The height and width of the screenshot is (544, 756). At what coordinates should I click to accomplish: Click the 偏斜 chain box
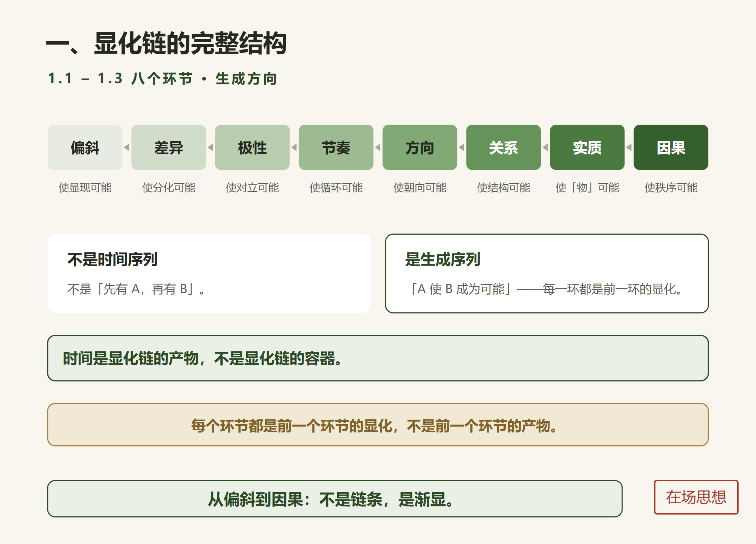(85, 147)
